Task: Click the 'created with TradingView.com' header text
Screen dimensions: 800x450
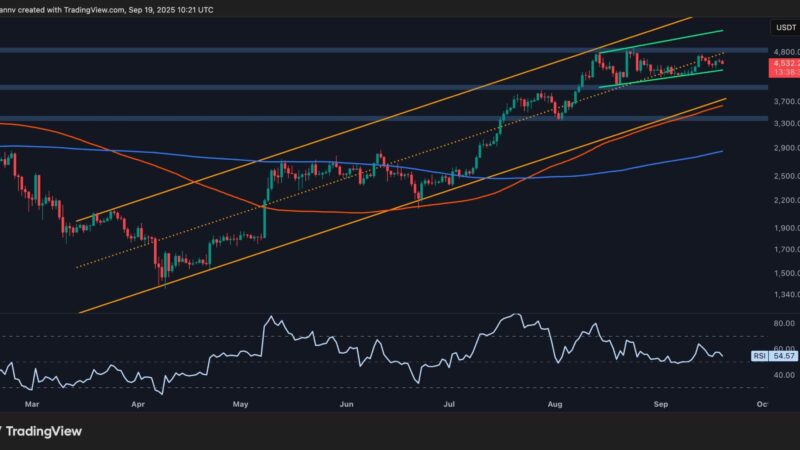Action: (71, 10)
